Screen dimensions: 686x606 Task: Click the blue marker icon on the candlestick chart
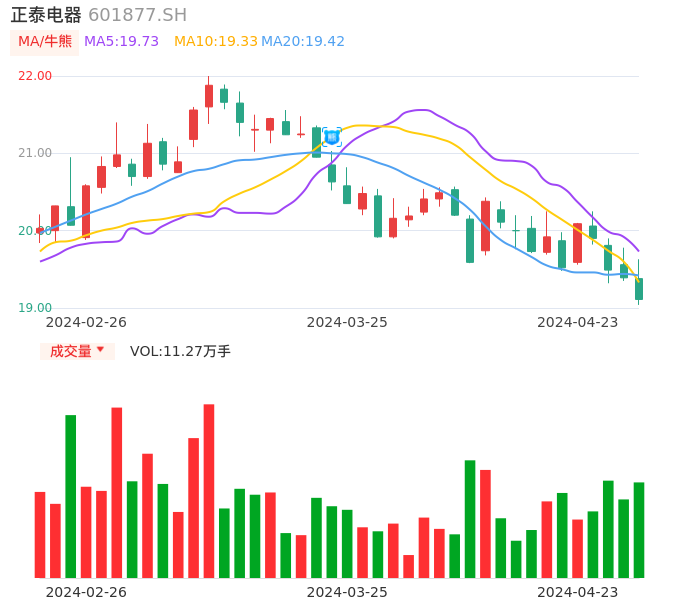332,137
